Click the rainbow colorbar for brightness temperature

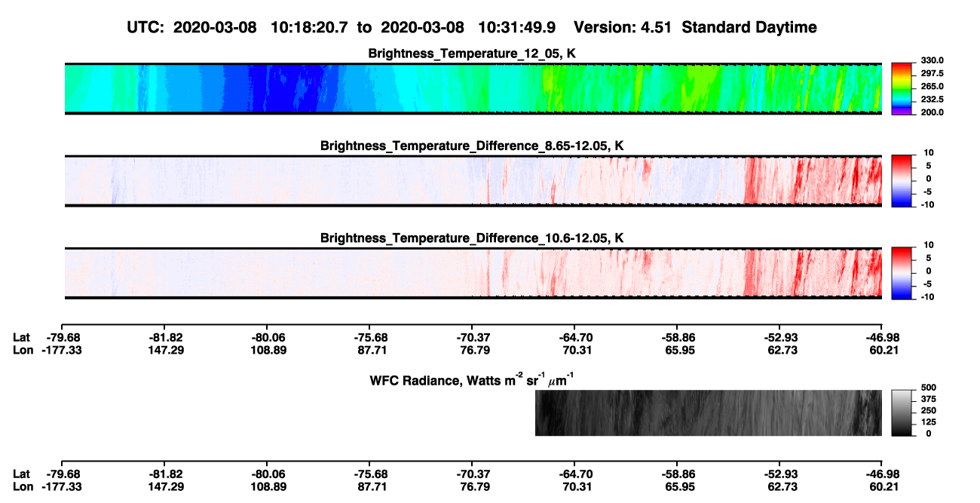[x=902, y=88]
